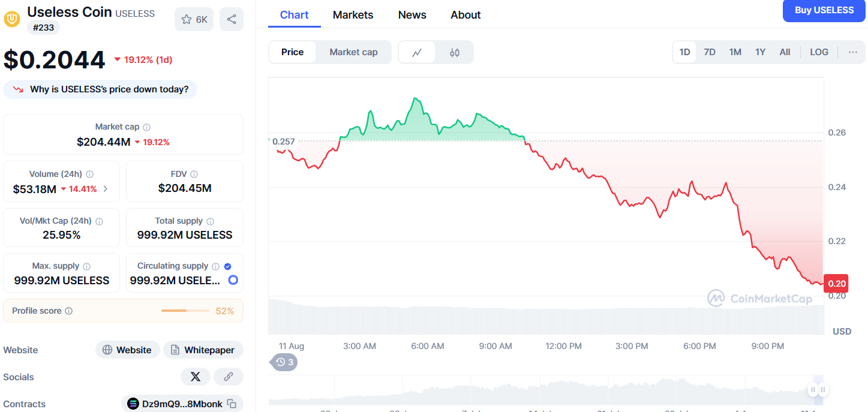
Task: Click the Buy USELESS button
Action: (x=824, y=10)
